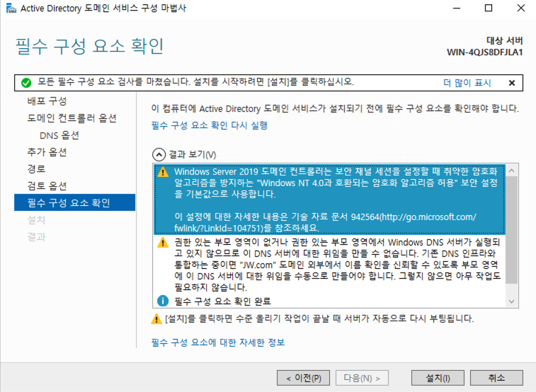Click the target server name WIN-4QJS8DFJLA1
Screen dimensions: 536x392
485,52
